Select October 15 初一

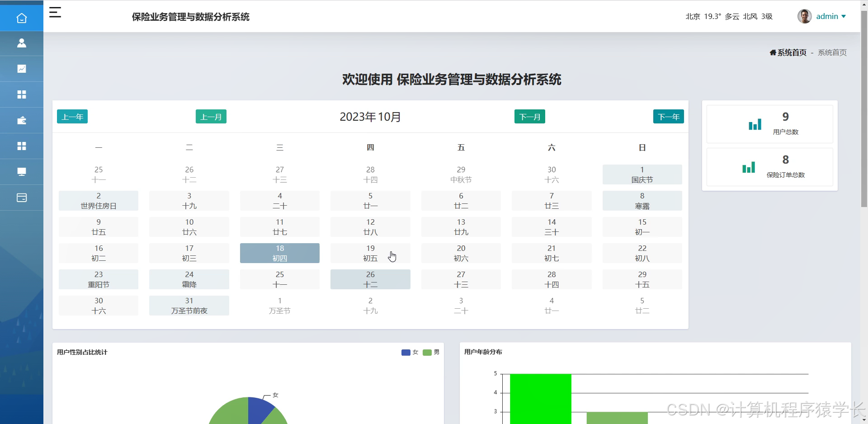coord(642,227)
